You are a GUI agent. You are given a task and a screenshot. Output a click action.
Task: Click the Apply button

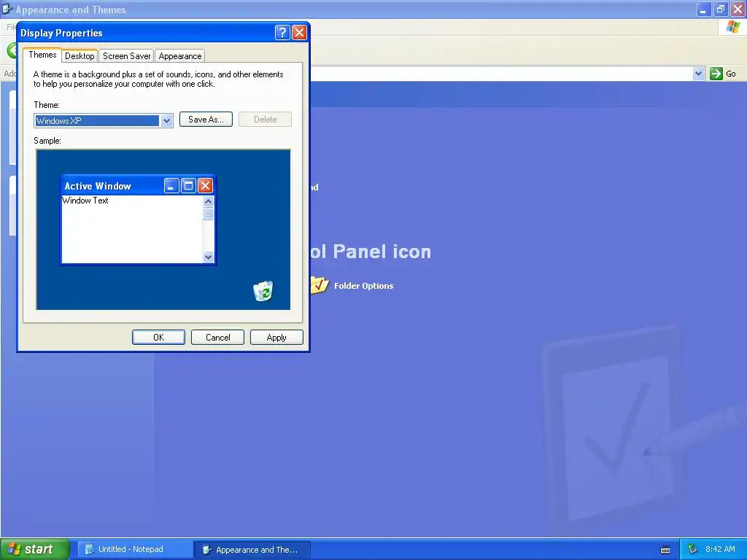coord(276,337)
